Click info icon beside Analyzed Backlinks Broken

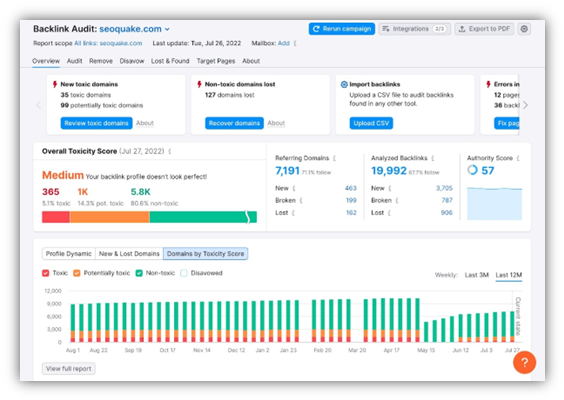[x=397, y=200]
